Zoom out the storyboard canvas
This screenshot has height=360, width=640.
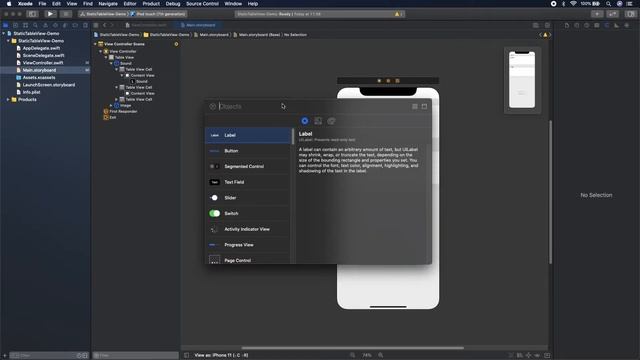352,355
